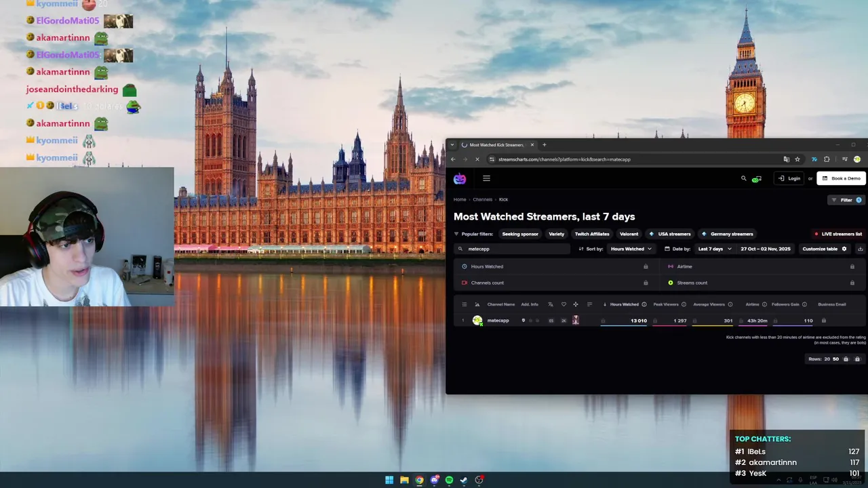Open the browser extensions puzzle icon

click(827, 159)
